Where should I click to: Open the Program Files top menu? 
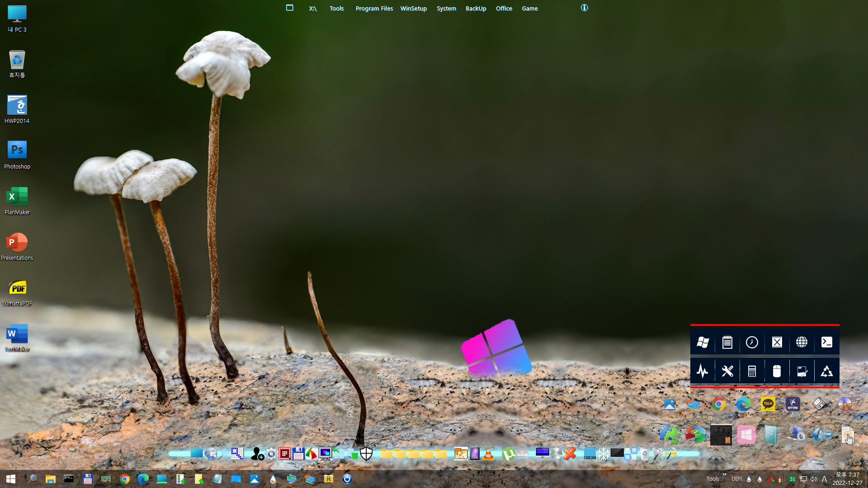[x=374, y=8]
